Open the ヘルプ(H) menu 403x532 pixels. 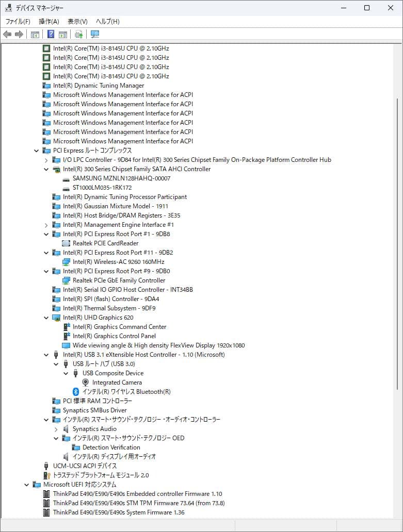tap(107, 21)
